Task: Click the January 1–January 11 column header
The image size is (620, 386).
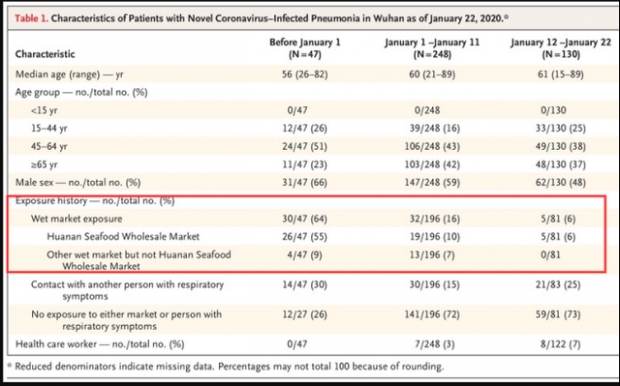Action: coord(432,48)
